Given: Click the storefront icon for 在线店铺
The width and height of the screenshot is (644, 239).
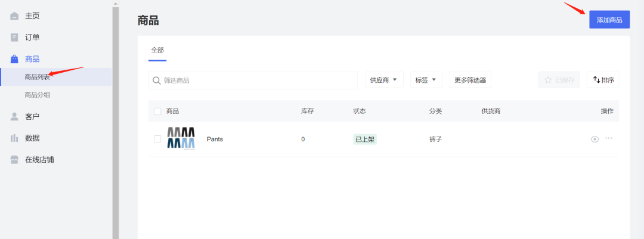Looking at the screenshot, I should pos(14,160).
